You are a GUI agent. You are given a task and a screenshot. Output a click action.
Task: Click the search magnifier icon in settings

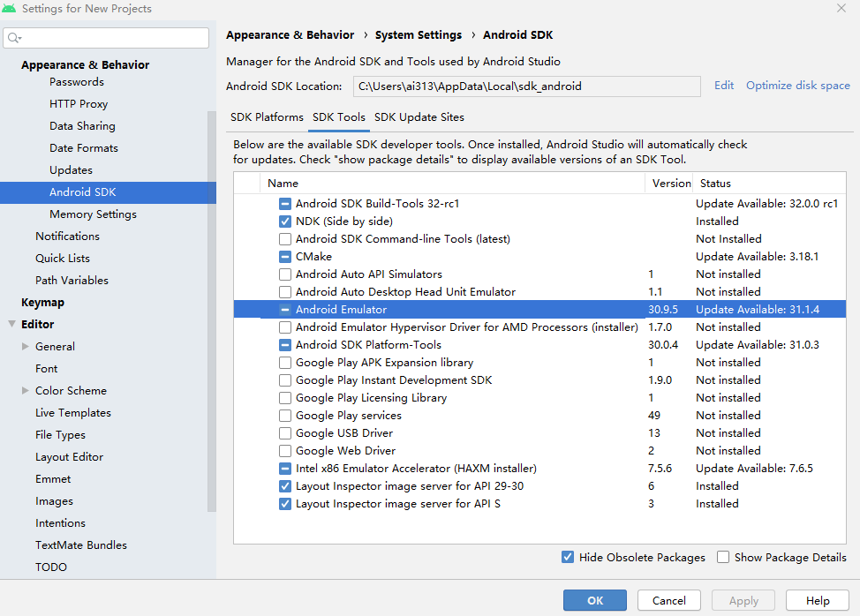tap(14, 38)
